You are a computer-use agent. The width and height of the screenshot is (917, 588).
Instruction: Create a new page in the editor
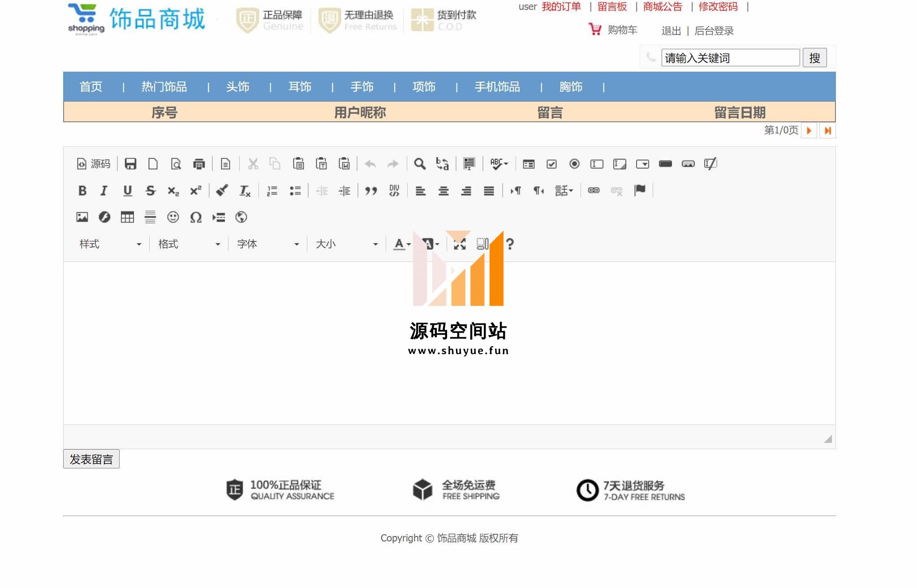point(153,164)
